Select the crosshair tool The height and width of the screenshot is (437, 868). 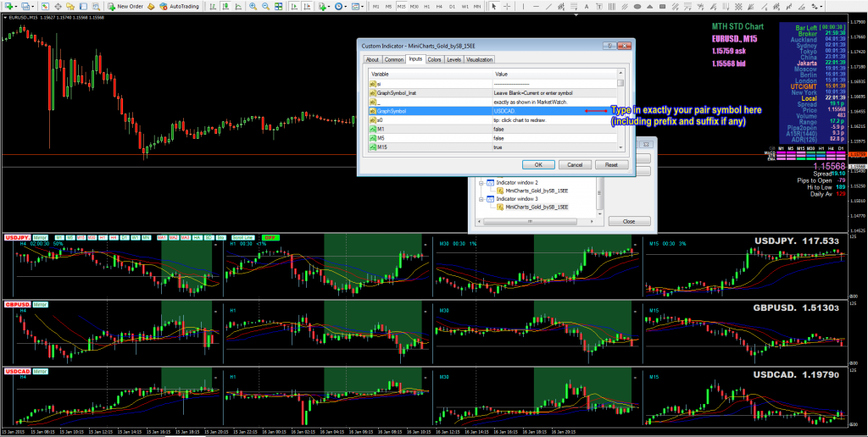507,7
